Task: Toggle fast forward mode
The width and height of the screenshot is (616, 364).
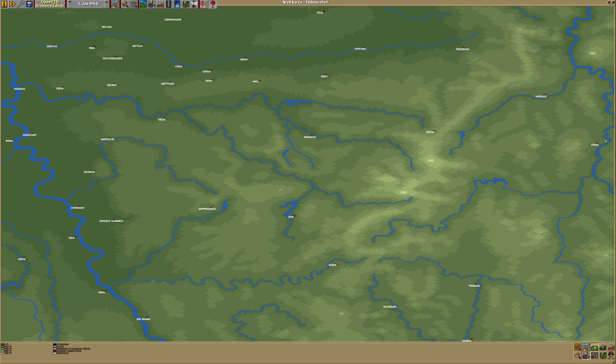Action: pyautogui.click(x=12, y=4)
